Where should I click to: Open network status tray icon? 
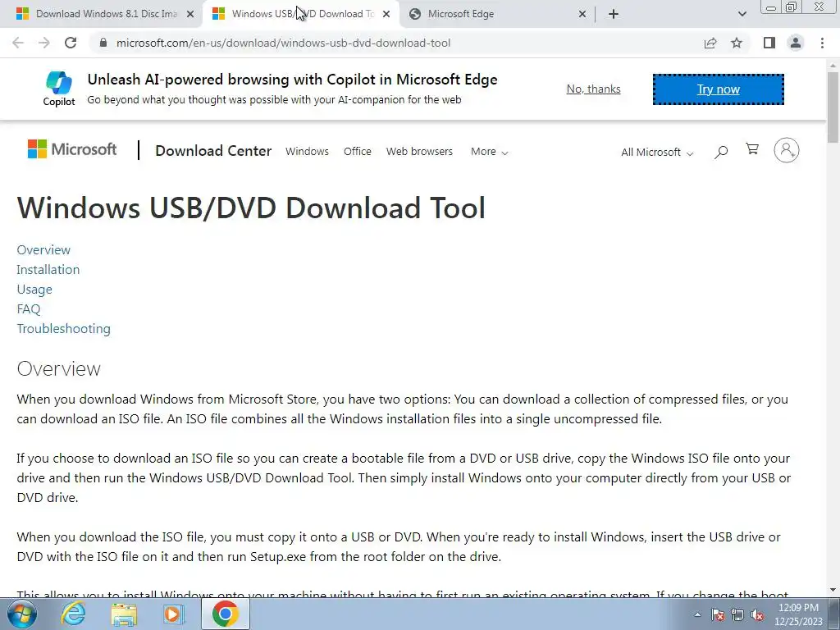[737, 614]
